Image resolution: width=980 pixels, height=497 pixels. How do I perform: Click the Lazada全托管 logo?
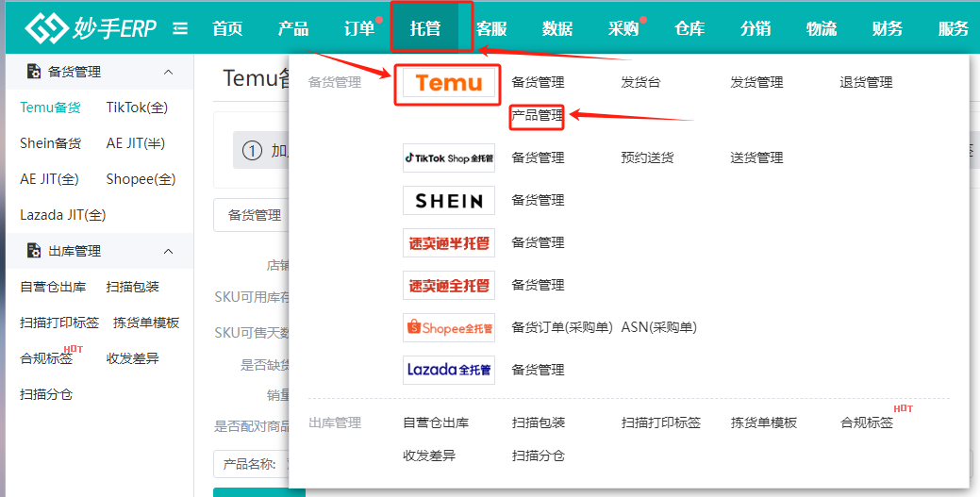[x=448, y=370]
